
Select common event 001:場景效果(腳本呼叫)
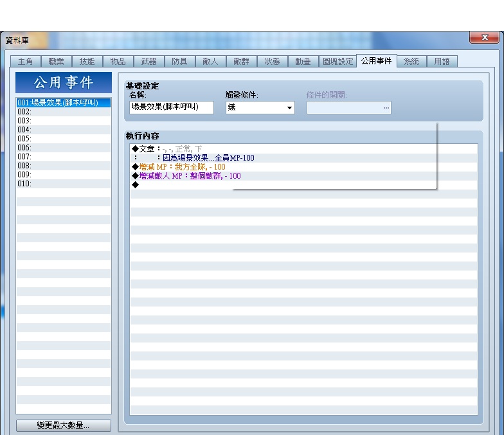pyautogui.click(x=64, y=103)
